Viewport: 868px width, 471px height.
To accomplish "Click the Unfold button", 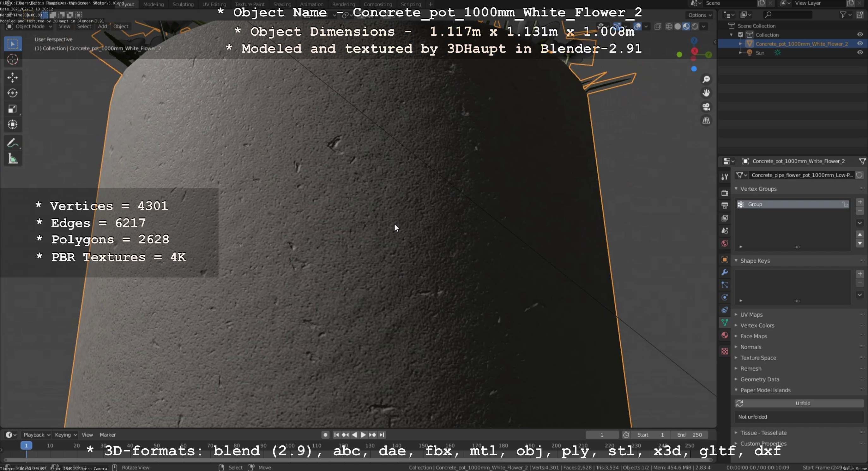I will point(802,403).
